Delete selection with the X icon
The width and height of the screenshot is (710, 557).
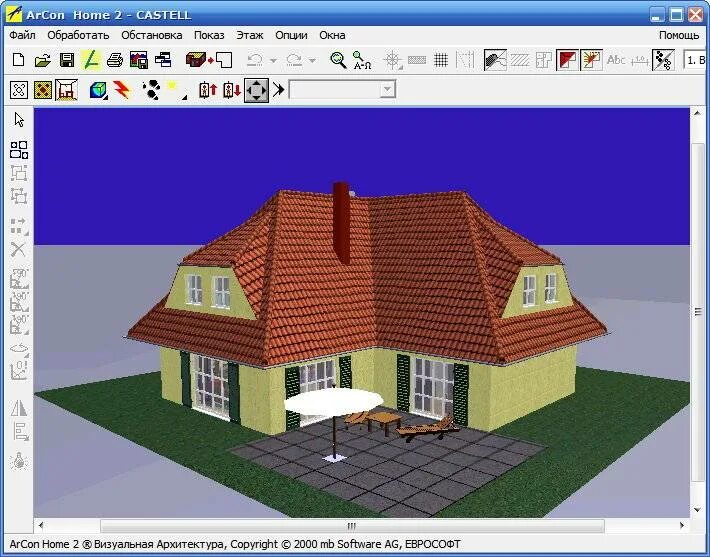pos(19,249)
